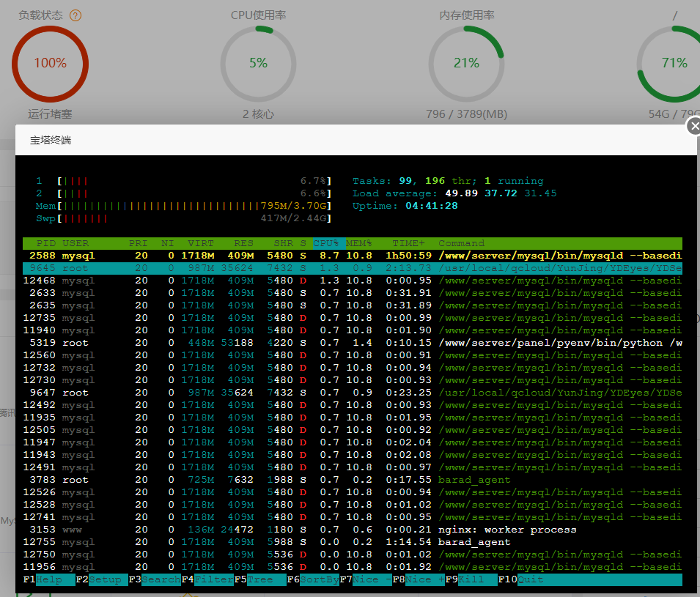This screenshot has height=597, width=700.
Task: Click the 宝塔终端 dialog title
Action: (x=51, y=140)
